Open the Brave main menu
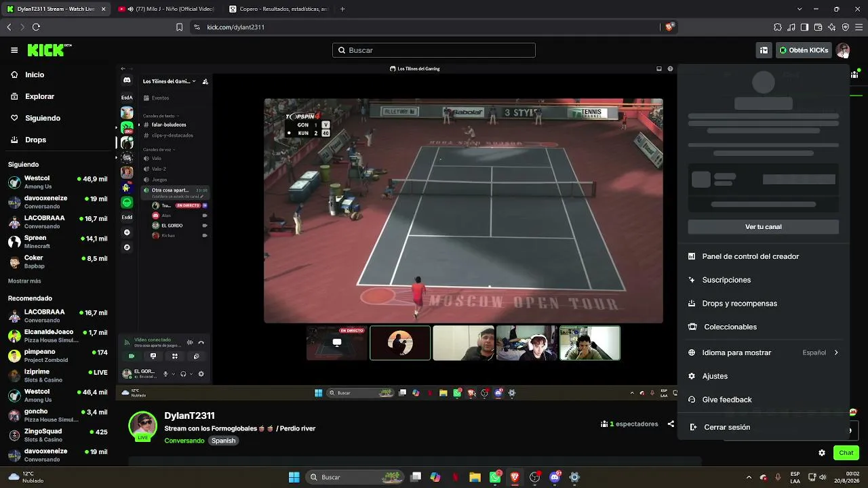Screen dimensions: 868x488 pos(859,27)
